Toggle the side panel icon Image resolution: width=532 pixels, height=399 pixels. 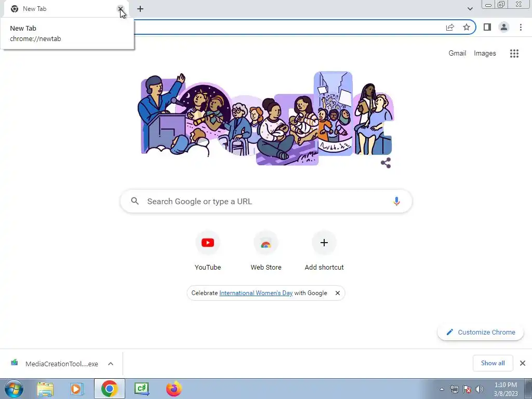[487, 27]
